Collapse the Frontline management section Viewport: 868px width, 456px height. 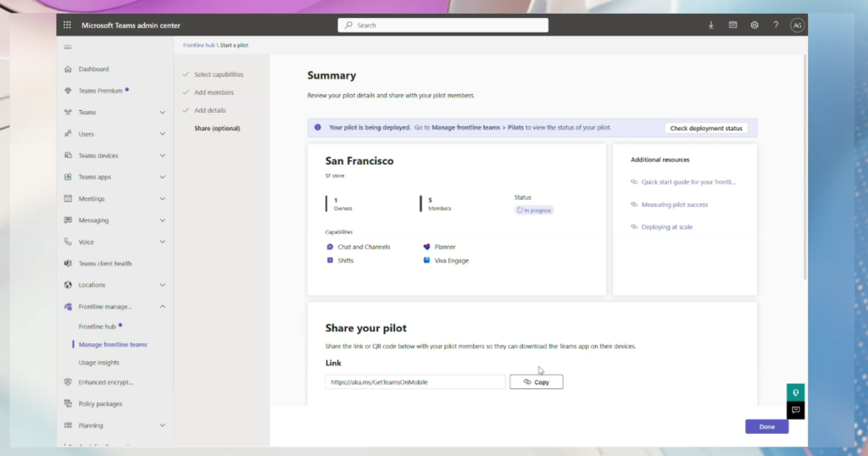pos(162,307)
